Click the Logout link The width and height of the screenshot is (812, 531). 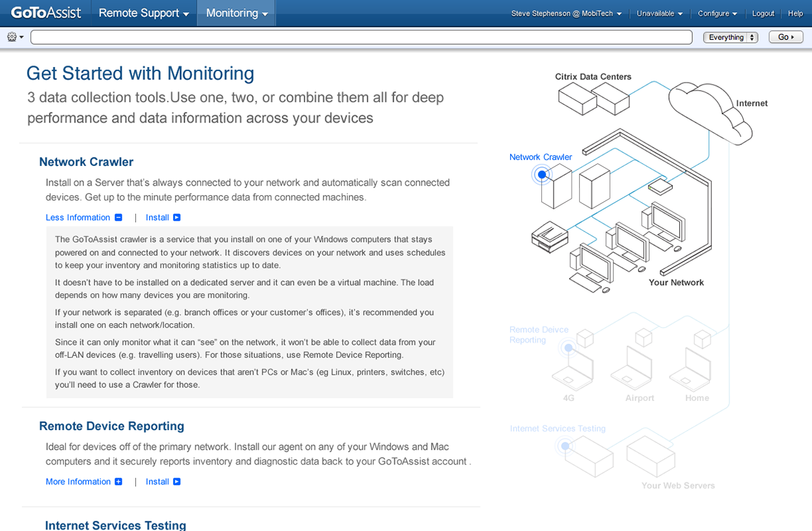(x=763, y=14)
